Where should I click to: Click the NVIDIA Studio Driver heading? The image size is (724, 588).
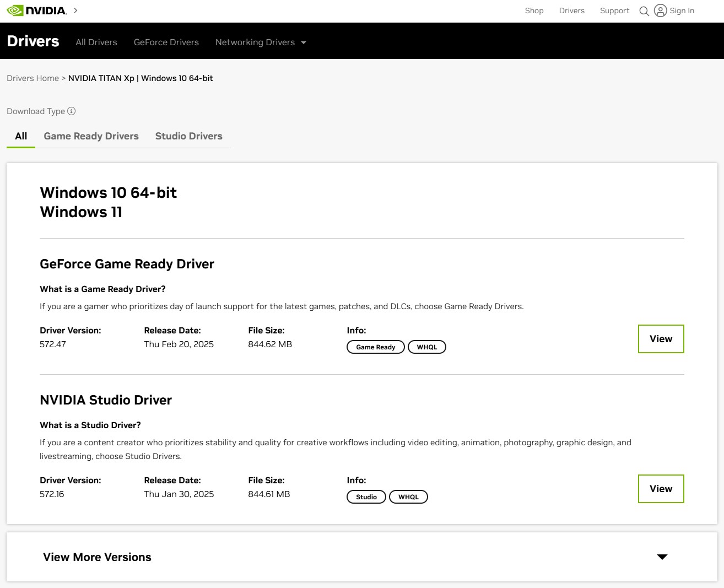106,400
